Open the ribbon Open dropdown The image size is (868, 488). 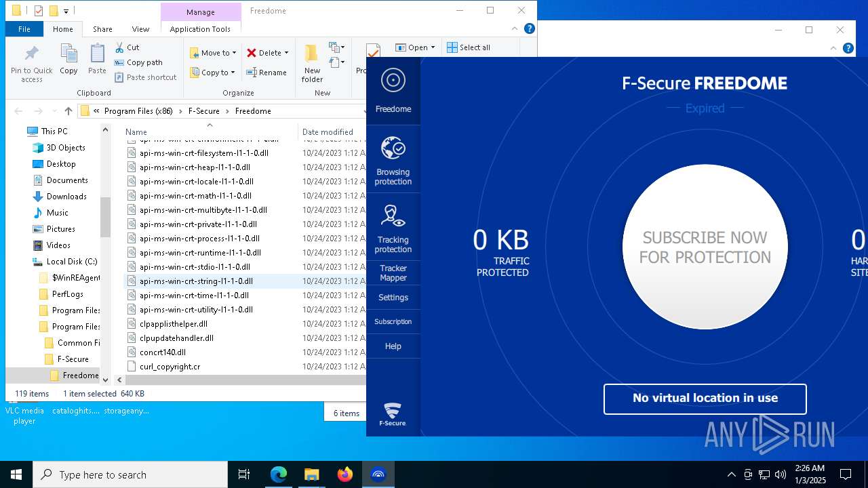415,47
